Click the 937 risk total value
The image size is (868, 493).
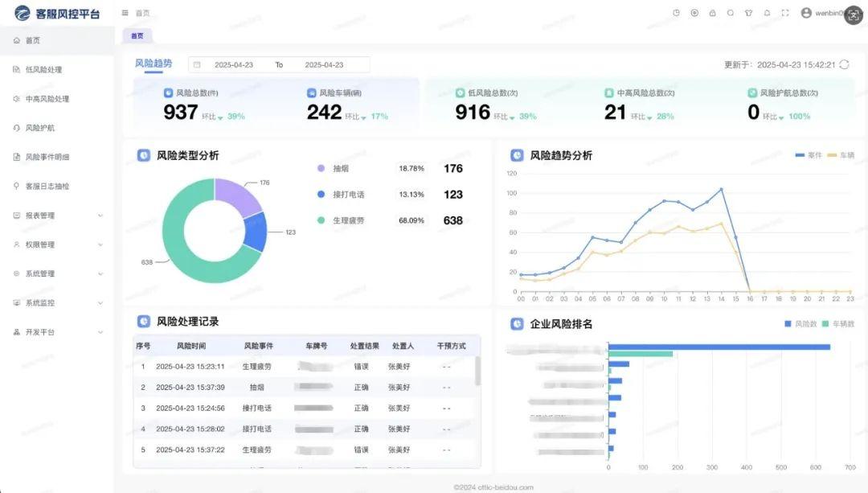(x=181, y=113)
